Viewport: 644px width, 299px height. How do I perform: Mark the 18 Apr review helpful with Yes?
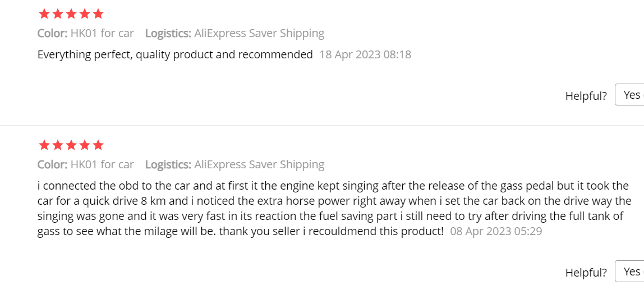tap(631, 95)
